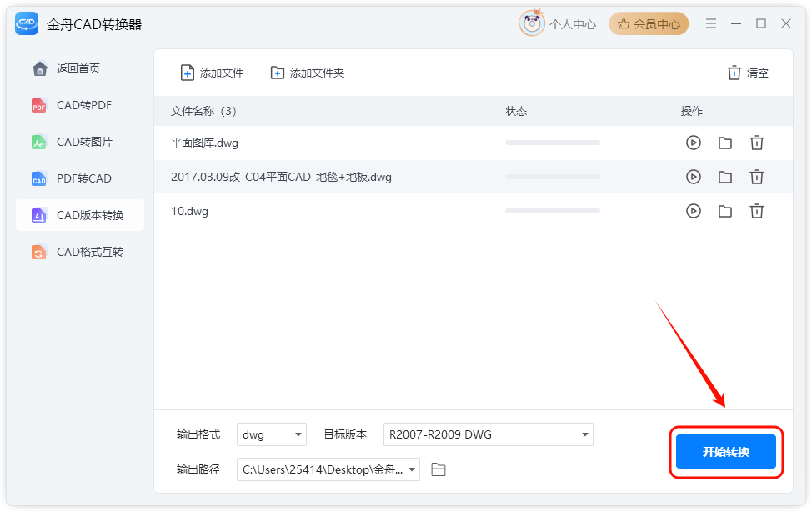This screenshot has width=812, height=512.
Task: Click progress bar of 2017.03.09改 file
Action: [553, 177]
